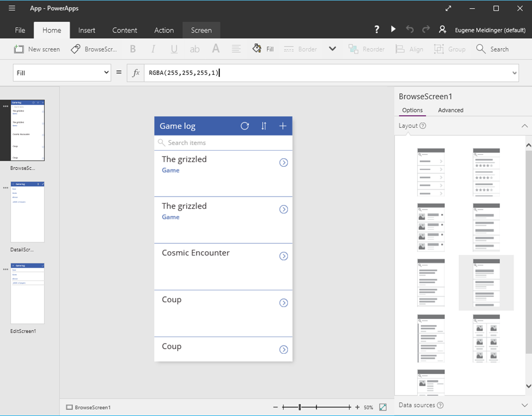Select the EditScreen1 thumbnail

[x=28, y=293]
